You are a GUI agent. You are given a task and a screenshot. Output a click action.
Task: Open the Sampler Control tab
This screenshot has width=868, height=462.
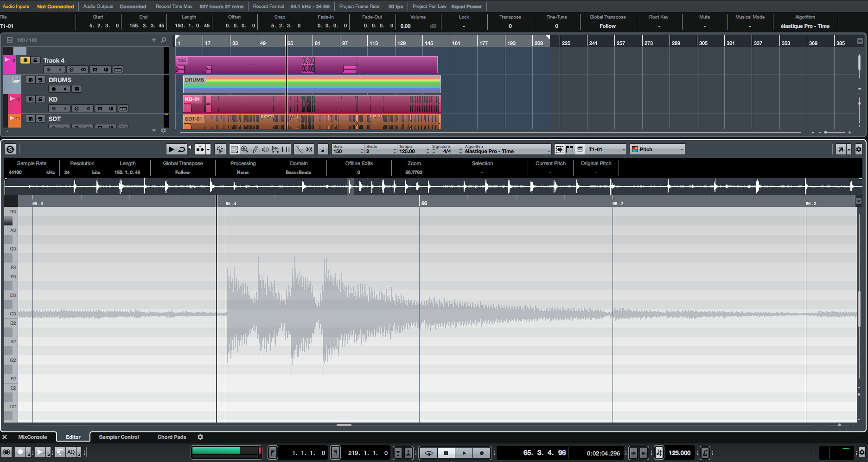coord(119,437)
